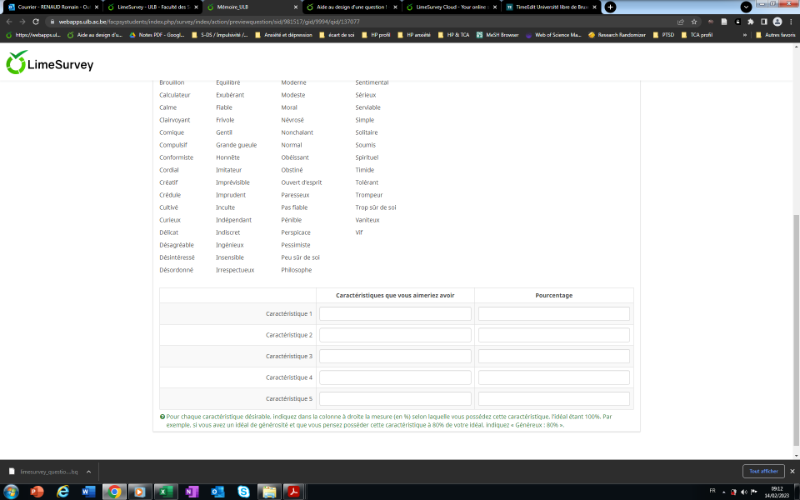The width and height of the screenshot is (800, 500).
Task: Open PowerPoint from the taskbar
Action: tap(38, 491)
